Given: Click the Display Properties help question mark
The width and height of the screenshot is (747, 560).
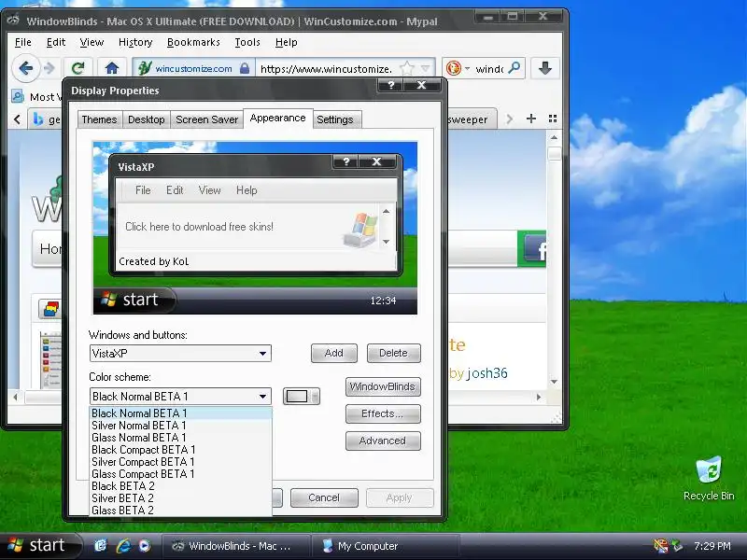Looking at the screenshot, I should (x=391, y=85).
